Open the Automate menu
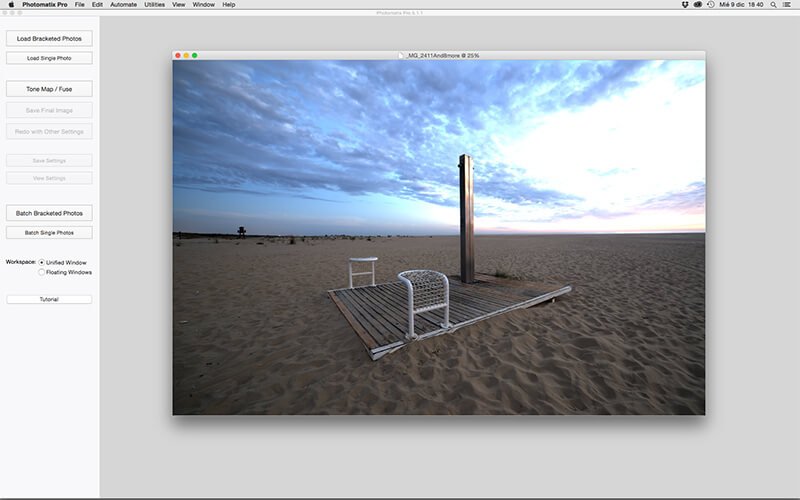This screenshot has height=500, width=800. pos(123,5)
